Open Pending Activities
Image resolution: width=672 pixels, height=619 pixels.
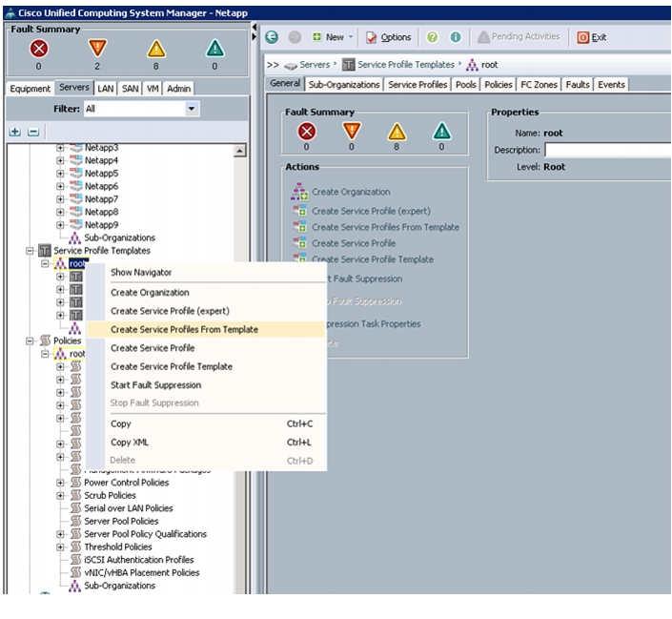[x=519, y=37]
